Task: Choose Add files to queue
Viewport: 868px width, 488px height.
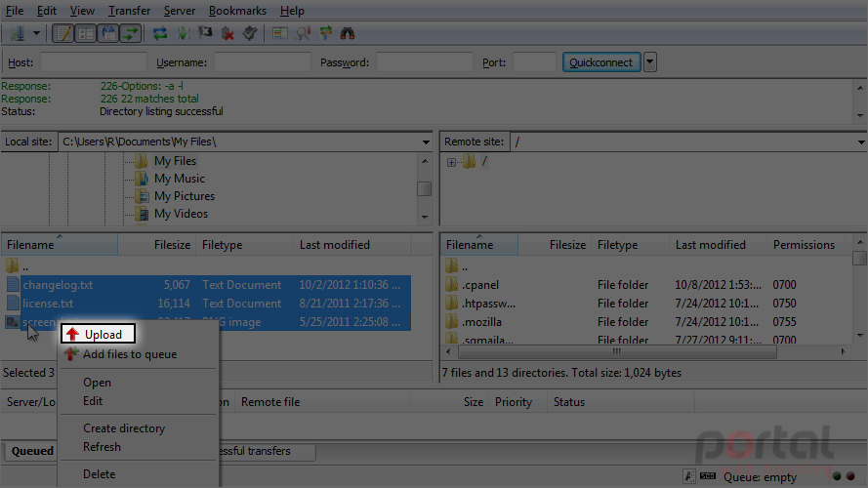Action: tap(130, 354)
